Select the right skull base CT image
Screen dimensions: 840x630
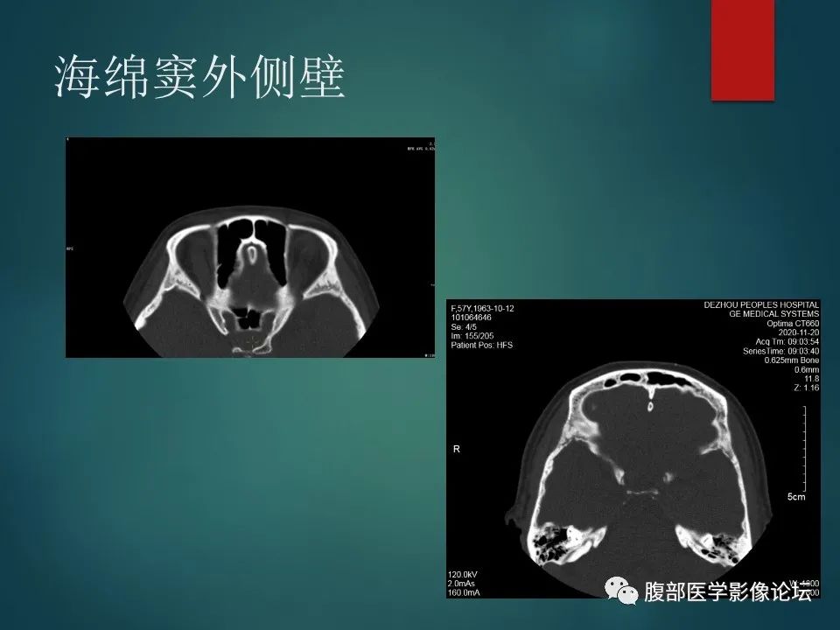(633, 449)
